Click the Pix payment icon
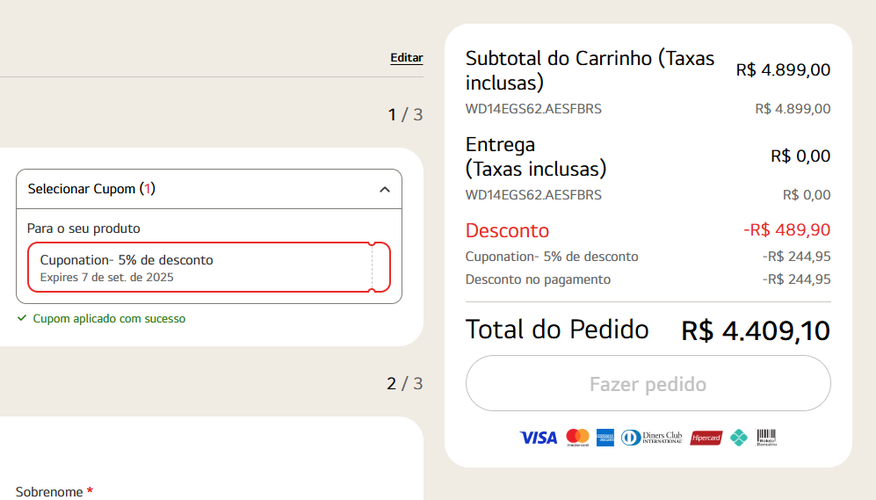Viewport: 876px width, 500px height. [x=738, y=438]
